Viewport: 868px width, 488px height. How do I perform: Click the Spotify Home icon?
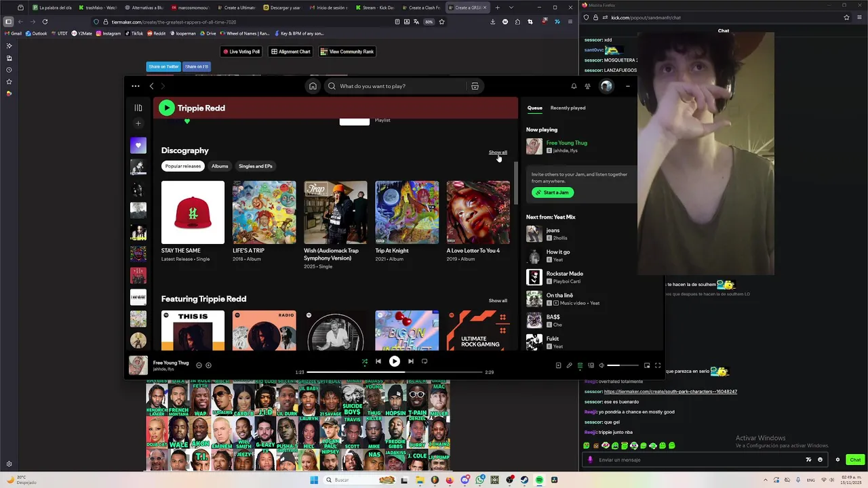click(313, 86)
